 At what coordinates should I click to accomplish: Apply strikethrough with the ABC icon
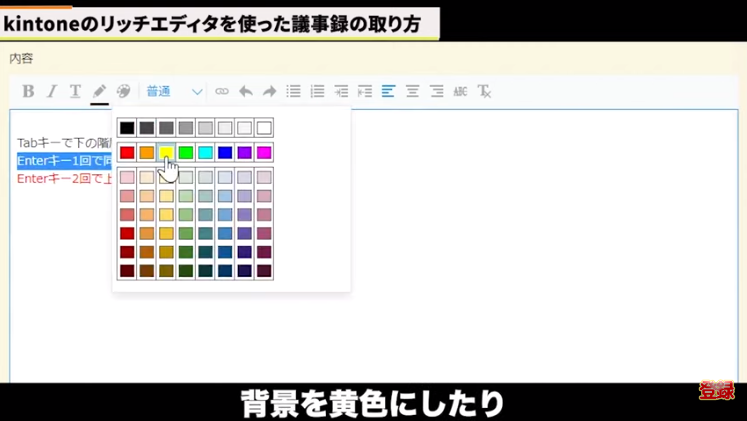point(460,91)
